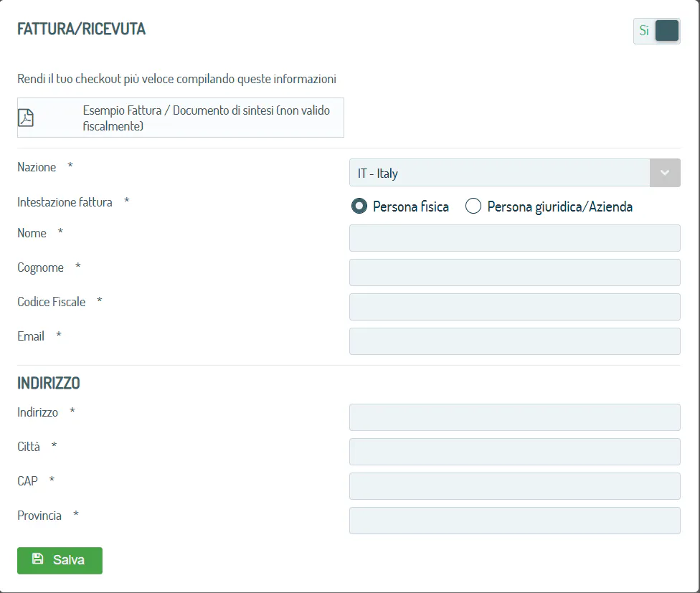Click into the Cognome text field
This screenshot has width=700, height=593.
(515, 272)
